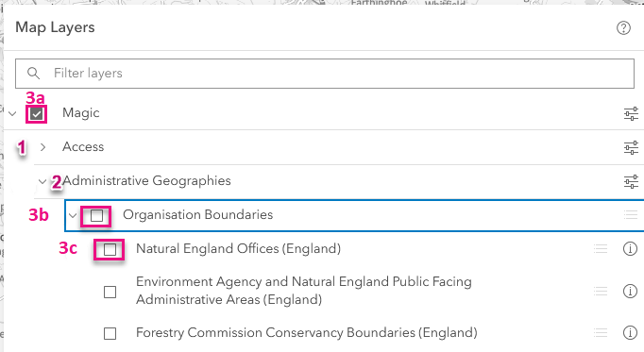Show info for Environment Agency Administrative Areas
644x352 pixels.
pos(630,292)
